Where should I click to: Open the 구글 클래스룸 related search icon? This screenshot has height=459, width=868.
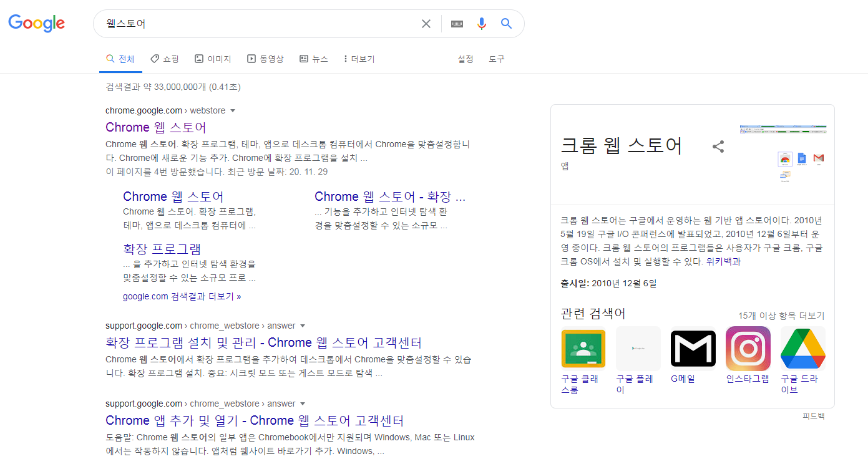pos(583,349)
